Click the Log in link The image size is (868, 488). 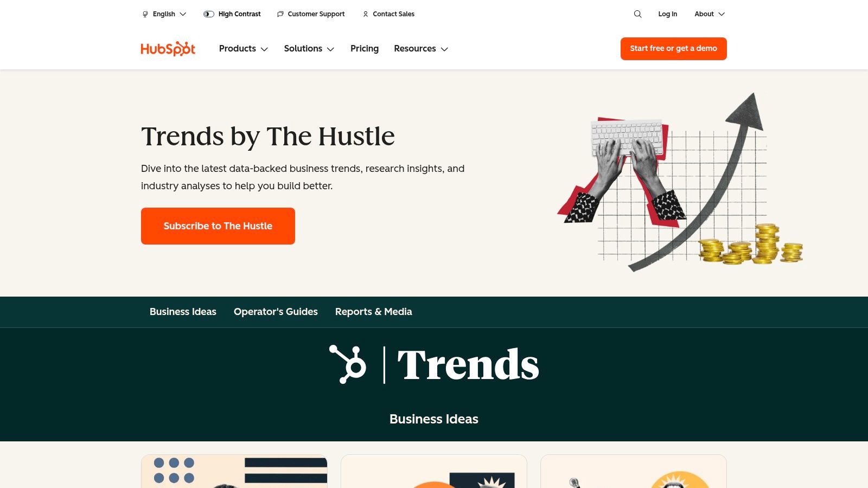click(x=668, y=14)
